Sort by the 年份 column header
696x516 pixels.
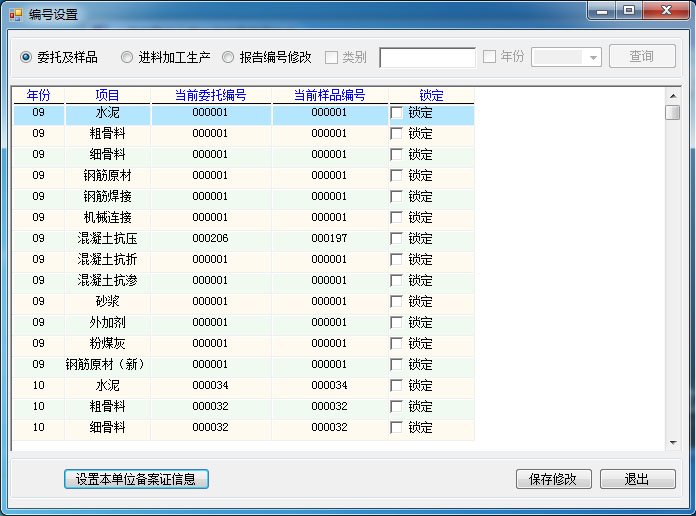click(38, 95)
